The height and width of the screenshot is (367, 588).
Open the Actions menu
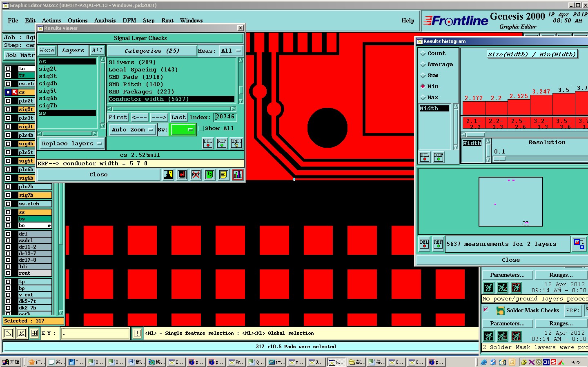[51, 20]
